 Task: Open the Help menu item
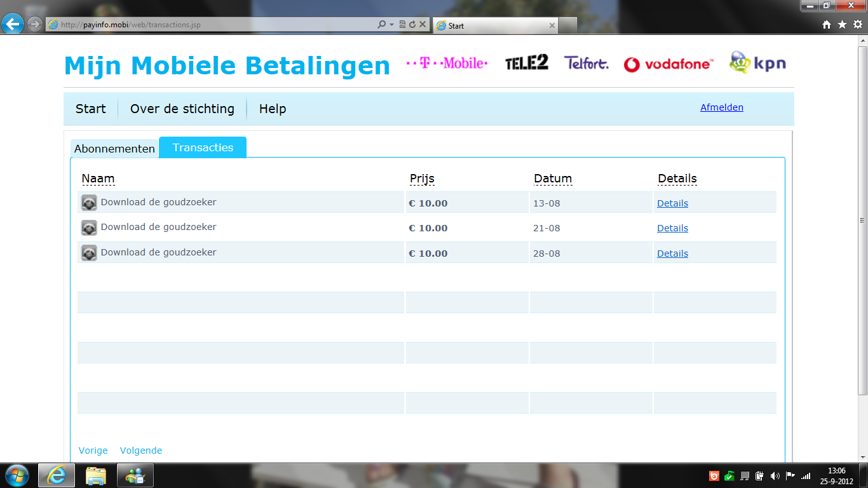273,109
